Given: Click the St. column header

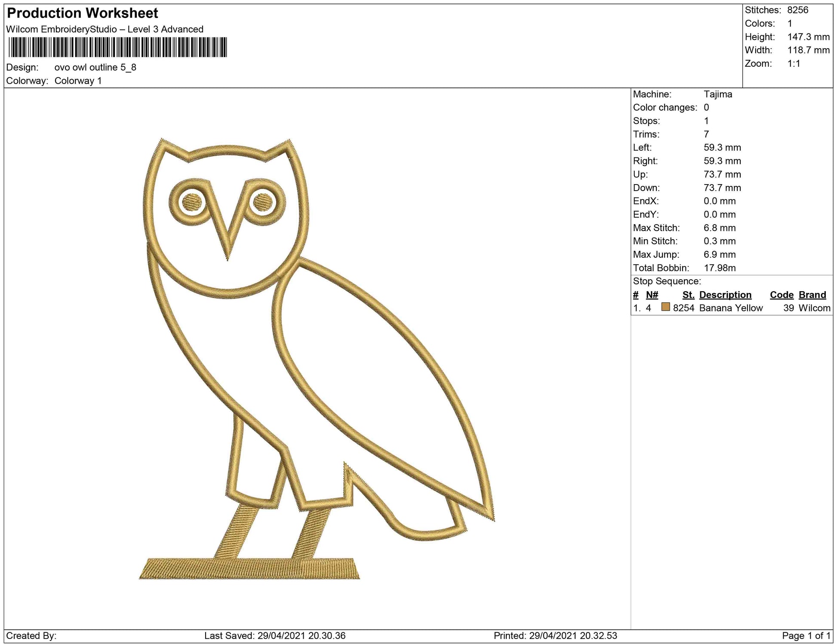Looking at the screenshot, I should (688, 295).
